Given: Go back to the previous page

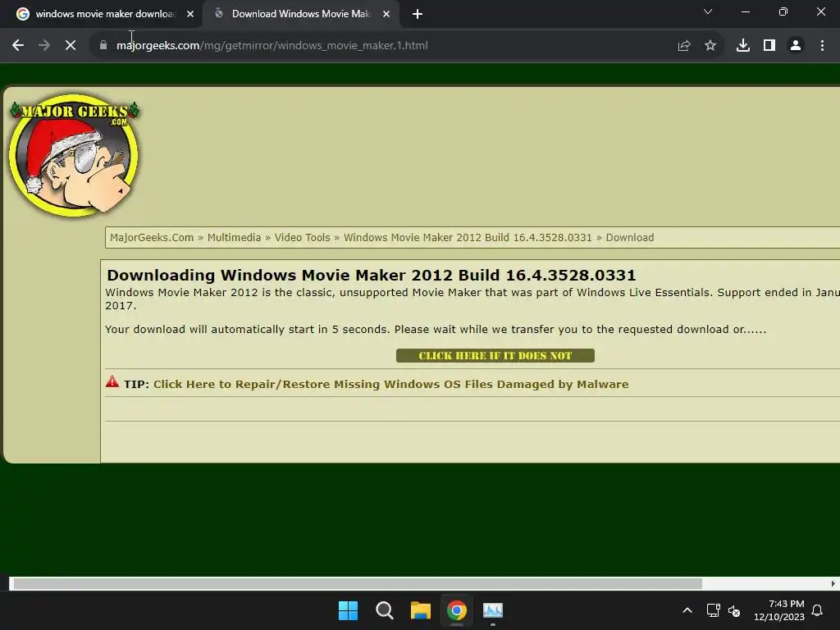Looking at the screenshot, I should point(18,46).
